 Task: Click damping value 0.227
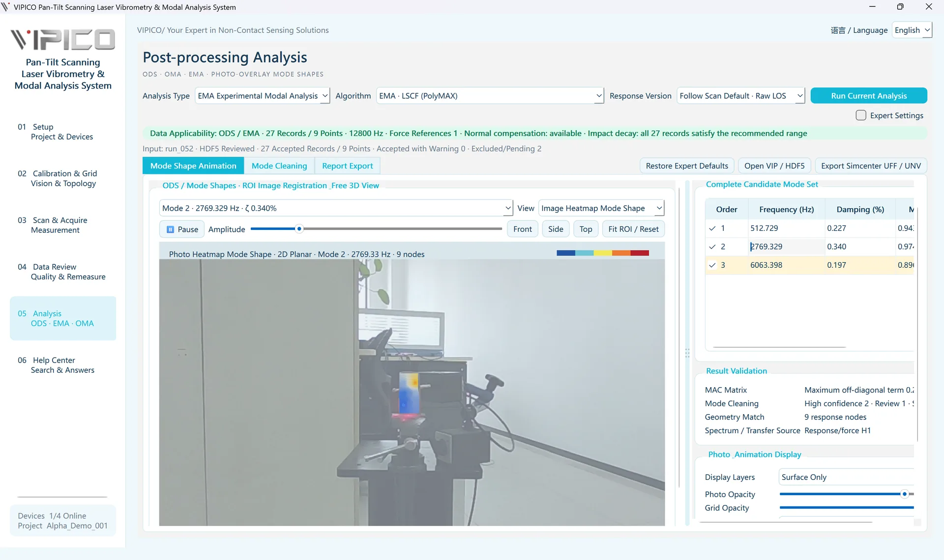(860, 228)
